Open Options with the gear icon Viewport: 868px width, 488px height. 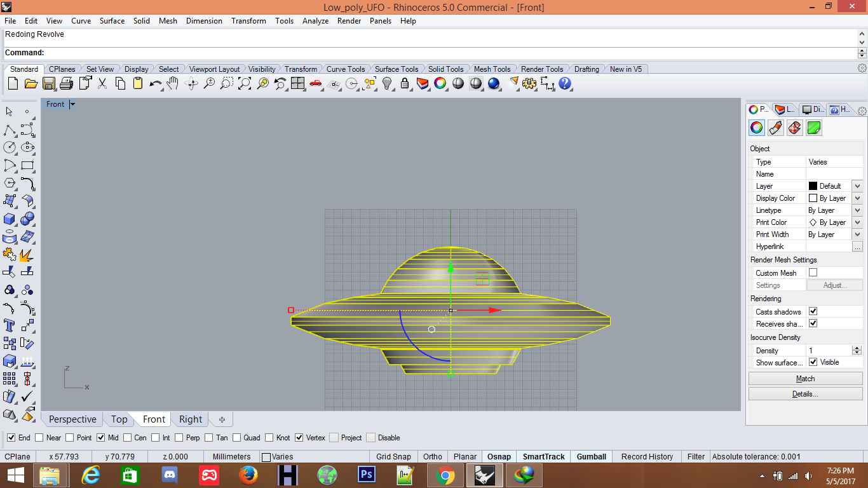pyautogui.click(x=529, y=83)
